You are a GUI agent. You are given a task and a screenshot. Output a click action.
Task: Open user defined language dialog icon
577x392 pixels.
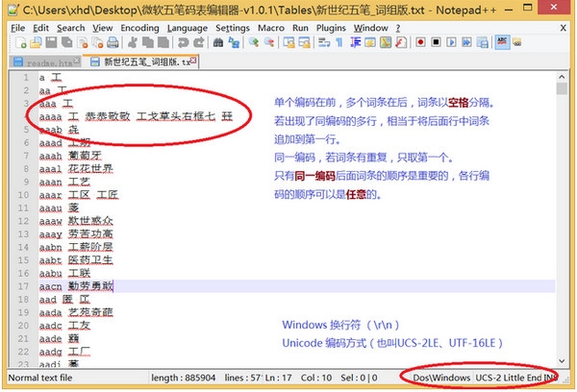[370, 42]
